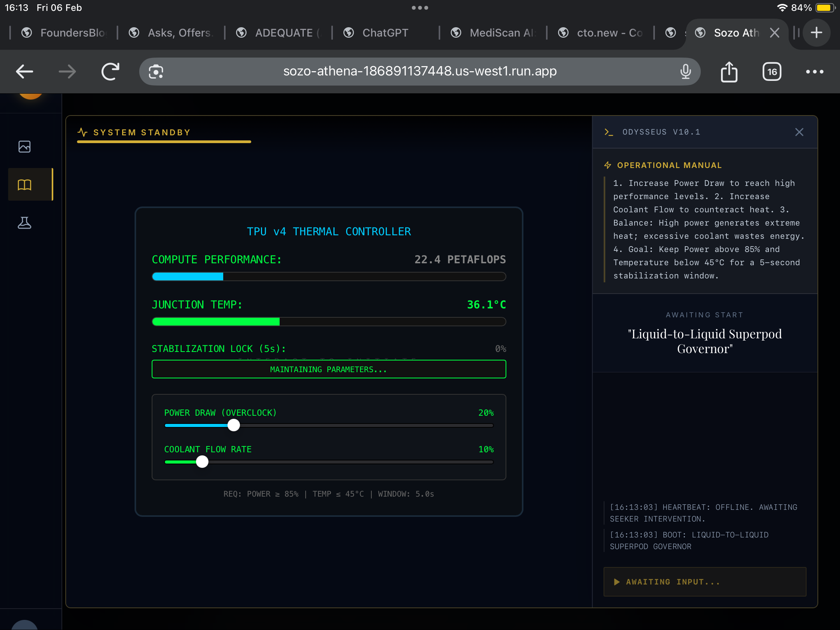This screenshot has width=840, height=630.
Task: Click the Power Draw overclock slider handle
Action: click(234, 425)
